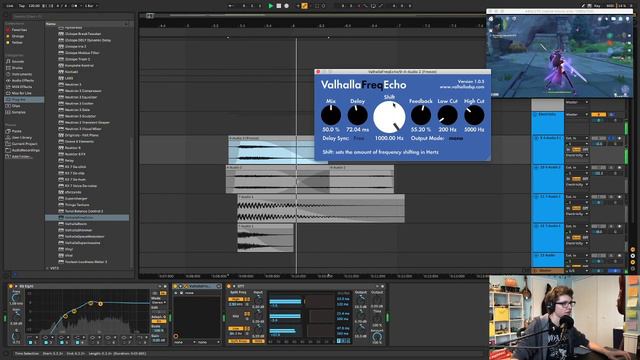
Task: Select ValhallaRoom in the plug-in list
Action: pyautogui.click(x=76, y=224)
